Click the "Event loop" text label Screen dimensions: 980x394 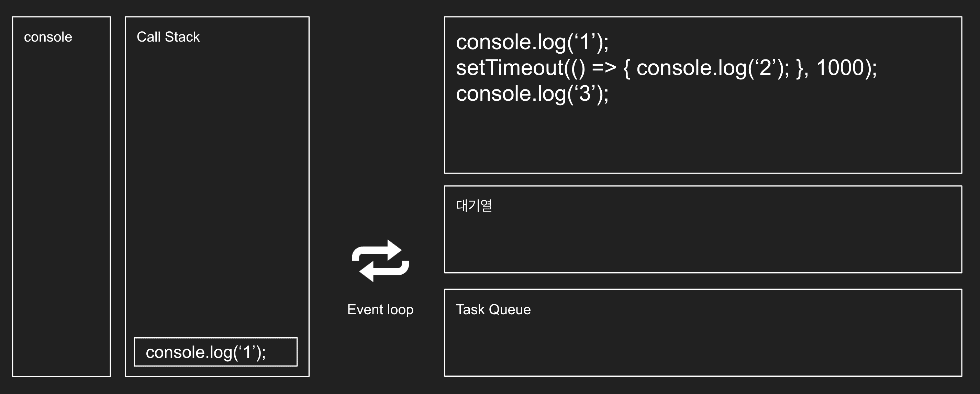pyautogui.click(x=380, y=309)
